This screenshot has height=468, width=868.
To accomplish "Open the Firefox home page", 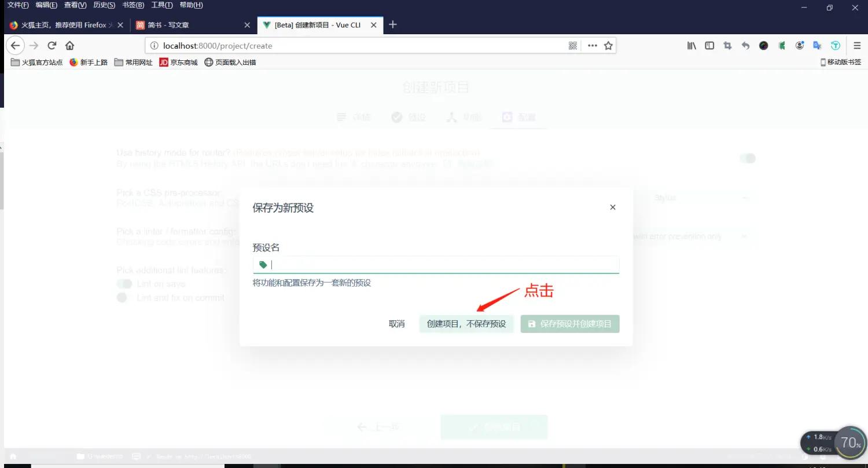I will point(70,46).
